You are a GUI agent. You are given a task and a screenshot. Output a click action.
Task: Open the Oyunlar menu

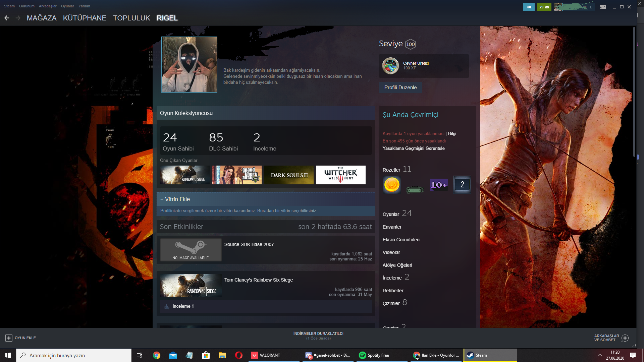click(x=67, y=6)
